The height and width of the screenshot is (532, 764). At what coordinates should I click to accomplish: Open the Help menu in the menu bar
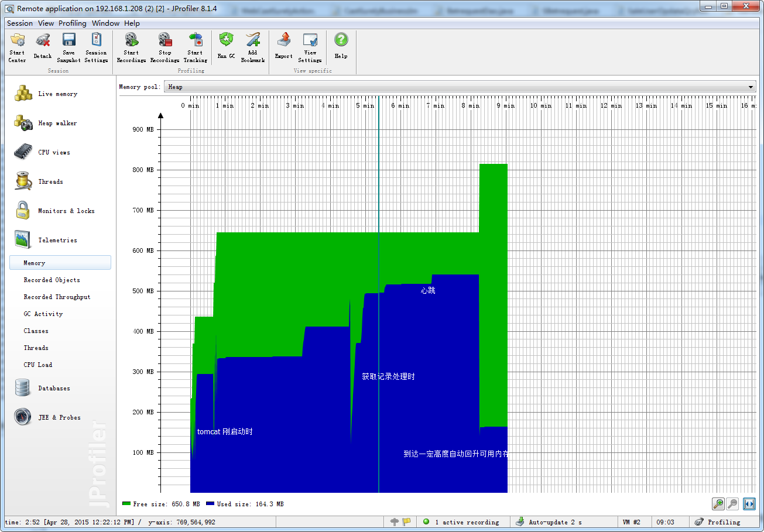(132, 23)
